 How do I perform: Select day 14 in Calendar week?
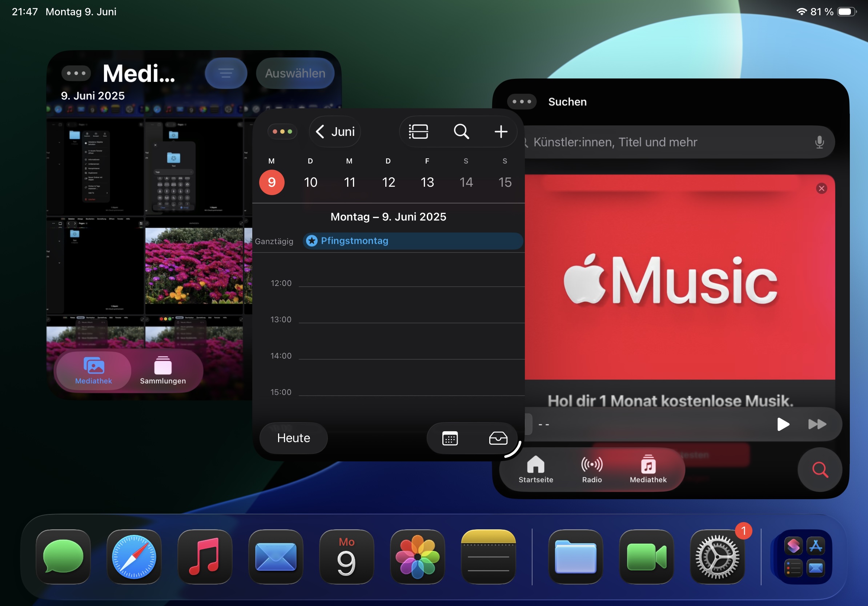(466, 182)
